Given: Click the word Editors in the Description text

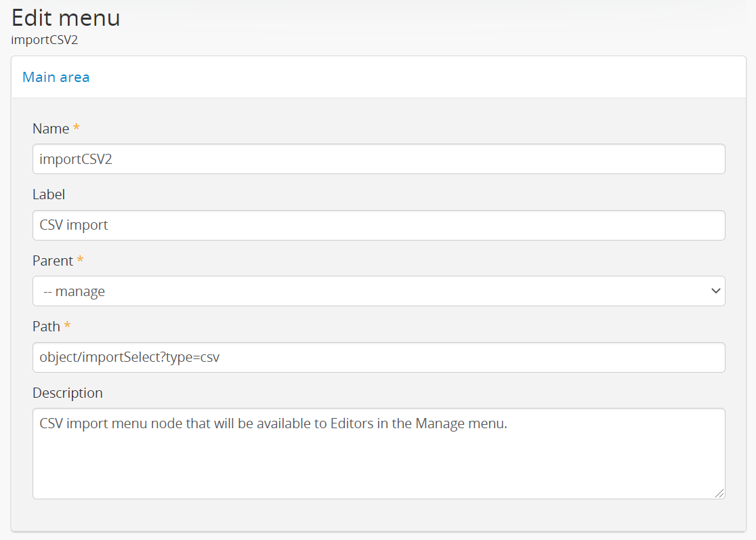Looking at the screenshot, I should tap(353, 424).
